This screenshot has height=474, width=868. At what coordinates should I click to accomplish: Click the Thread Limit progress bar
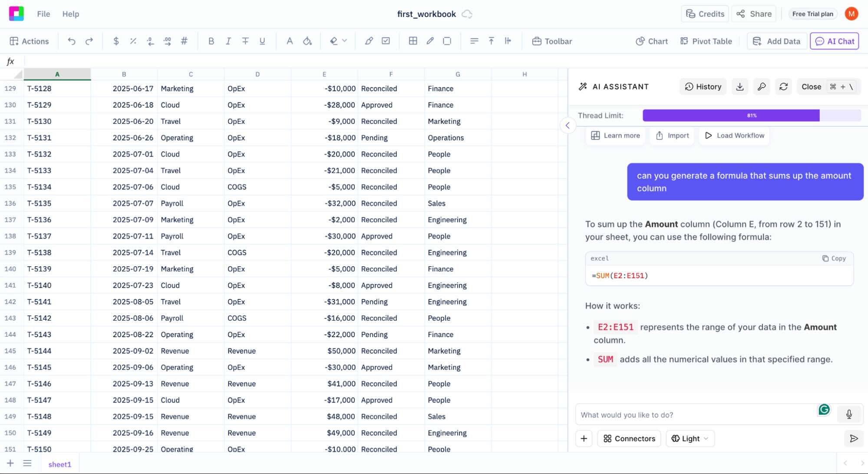[752, 116]
